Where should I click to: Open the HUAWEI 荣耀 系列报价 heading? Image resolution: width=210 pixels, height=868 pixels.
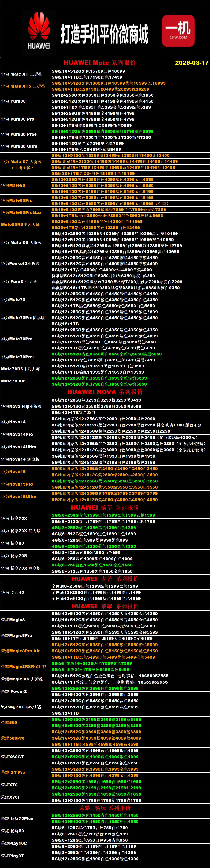coord(105,606)
